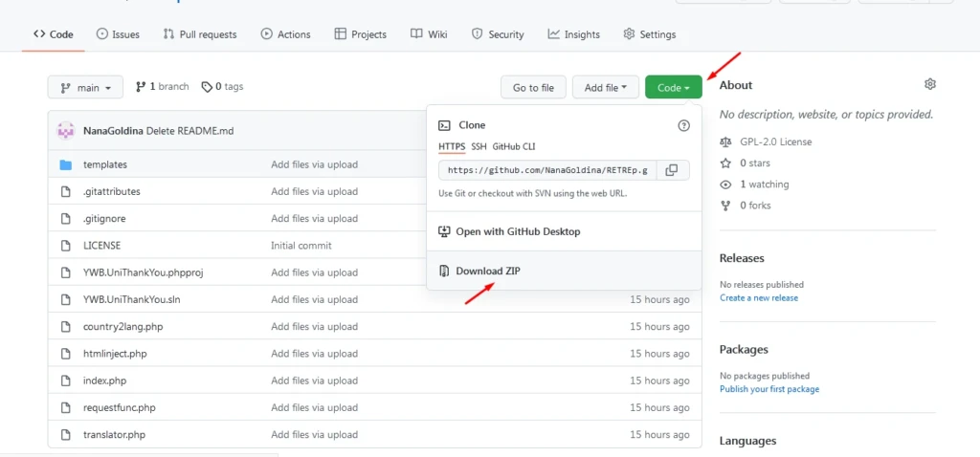
Task: Select the SSH clone option
Action: click(479, 146)
